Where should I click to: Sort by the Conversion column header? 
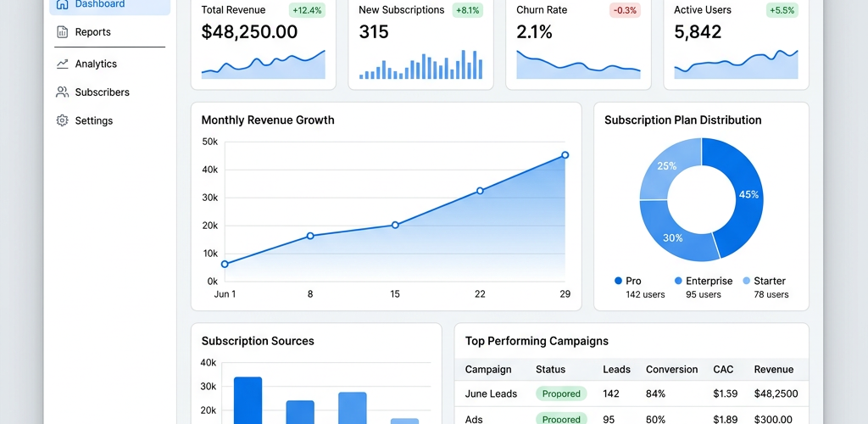pos(672,369)
